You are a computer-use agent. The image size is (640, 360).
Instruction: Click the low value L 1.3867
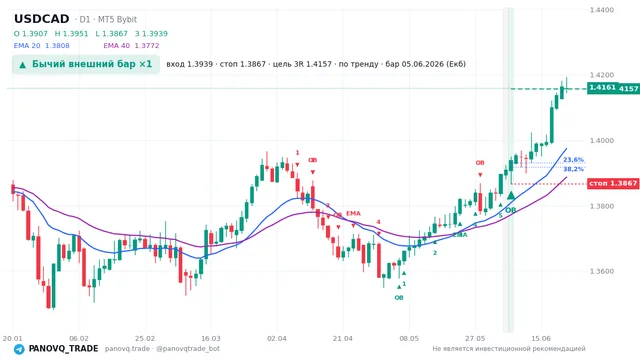coord(111,34)
